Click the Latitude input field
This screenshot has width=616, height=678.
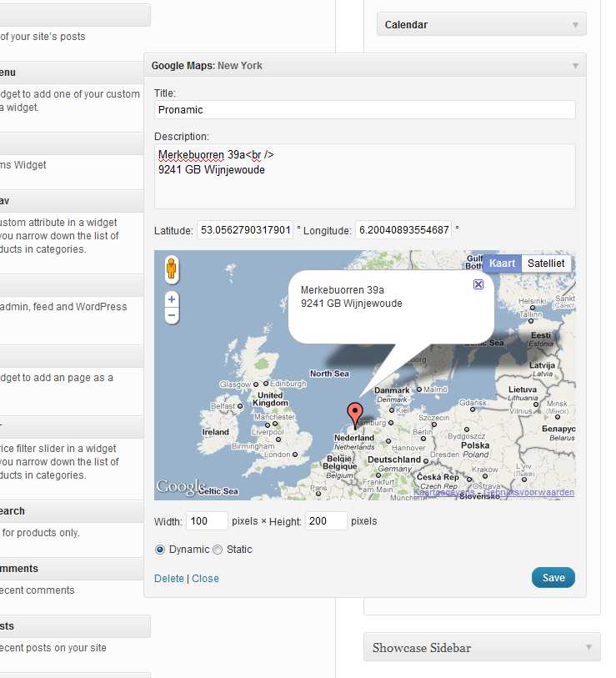pyautogui.click(x=245, y=230)
